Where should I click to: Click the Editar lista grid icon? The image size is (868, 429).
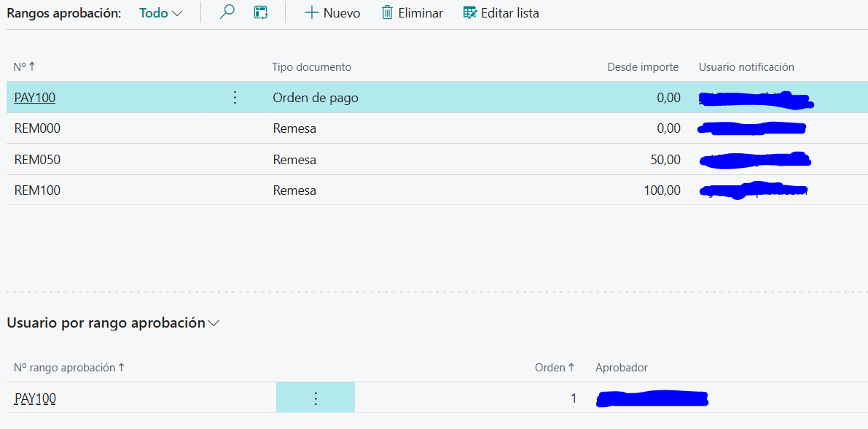(470, 13)
